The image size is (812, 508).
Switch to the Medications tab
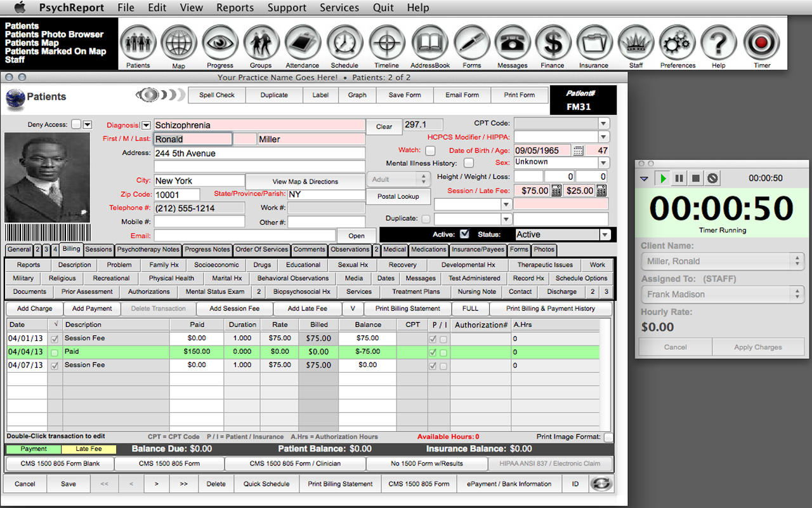pyautogui.click(x=428, y=250)
